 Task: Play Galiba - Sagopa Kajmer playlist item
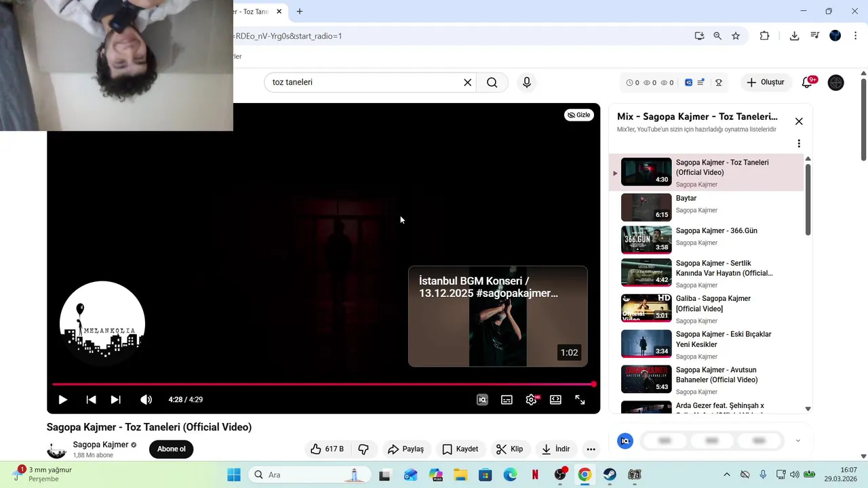pyautogui.click(x=707, y=308)
